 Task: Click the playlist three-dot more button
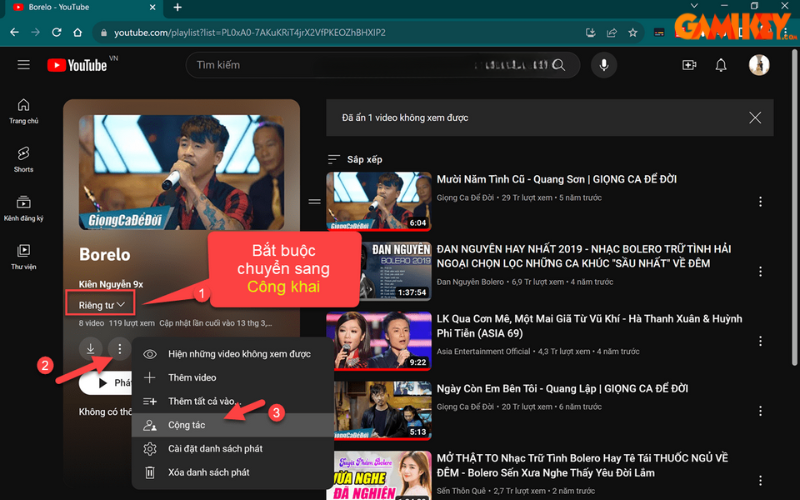[x=119, y=348]
